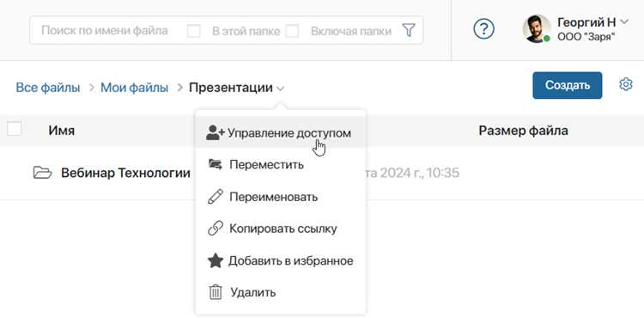Screen dimensions: 644x318
Task: Click the Георгий Н user name
Action: pyautogui.click(x=586, y=21)
